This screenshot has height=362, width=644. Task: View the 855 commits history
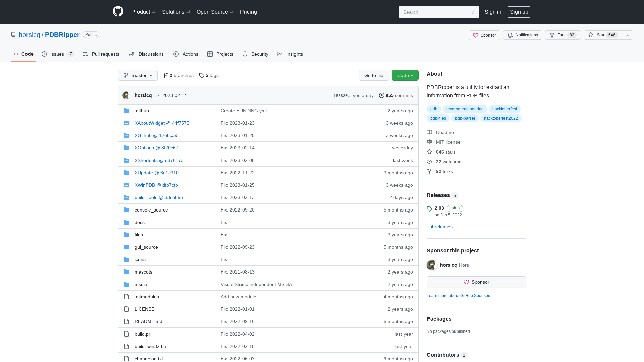coord(396,95)
